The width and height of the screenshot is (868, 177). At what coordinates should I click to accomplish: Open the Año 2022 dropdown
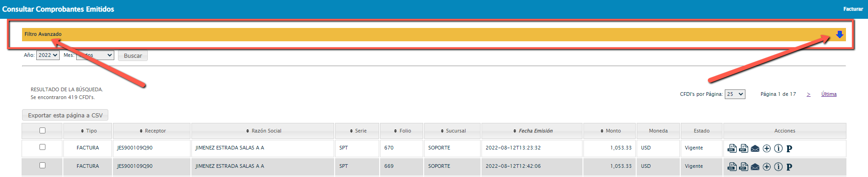tap(48, 55)
